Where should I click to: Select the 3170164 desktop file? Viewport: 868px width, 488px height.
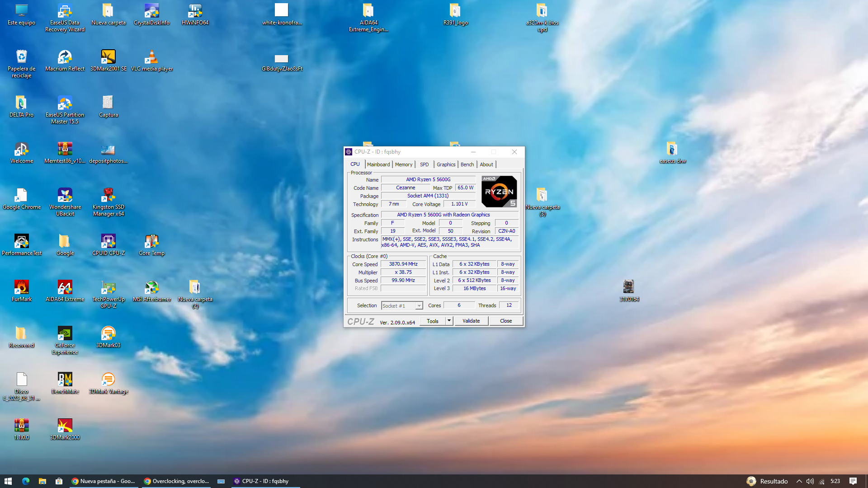[x=629, y=291]
